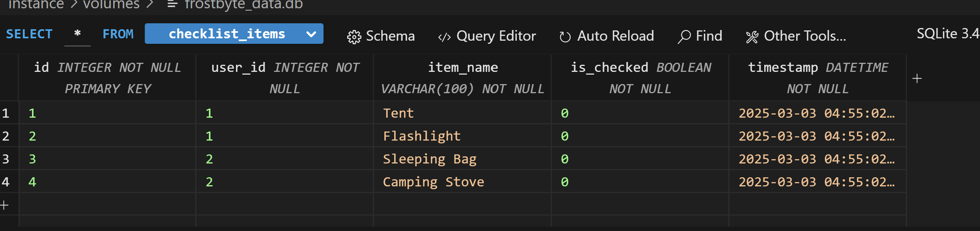Select the Query Editor menu entry
Viewport: 980px width, 231px height.
tap(496, 36)
